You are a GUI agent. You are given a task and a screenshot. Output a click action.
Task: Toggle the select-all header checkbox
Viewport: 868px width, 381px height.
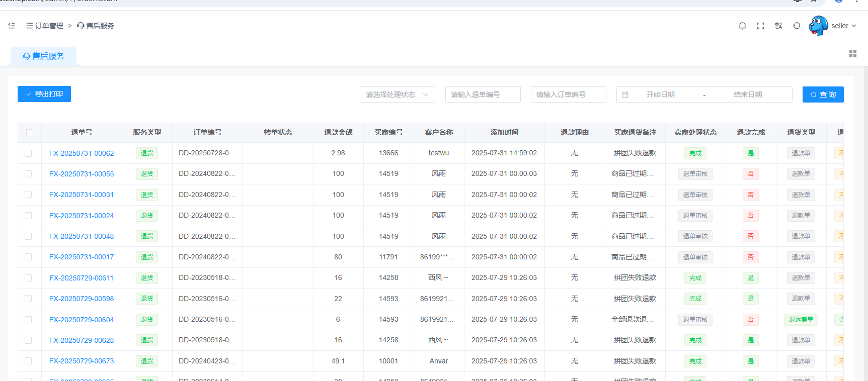tap(30, 133)
